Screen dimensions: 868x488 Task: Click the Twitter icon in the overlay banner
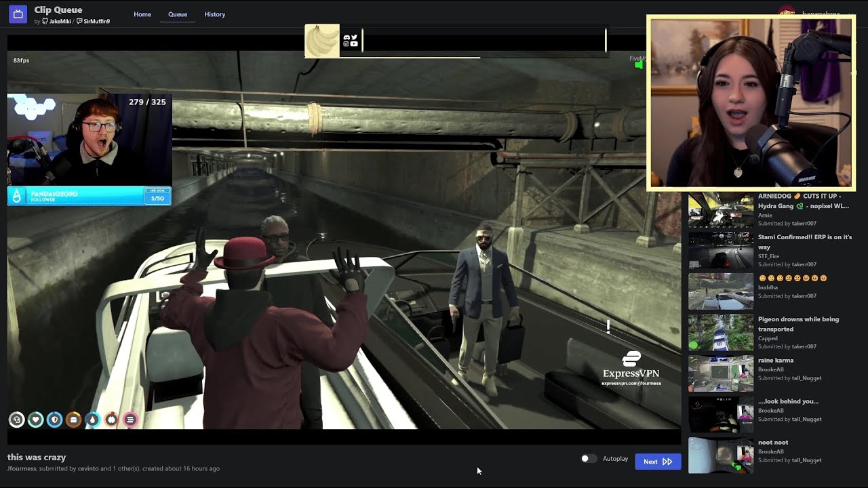pyautogui.click(x=354, y=37)
